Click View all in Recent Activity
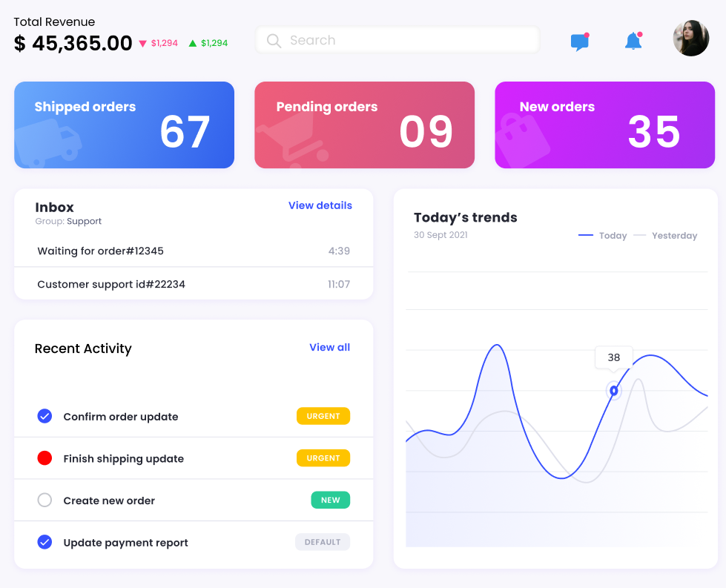 (x=329, y=347)
